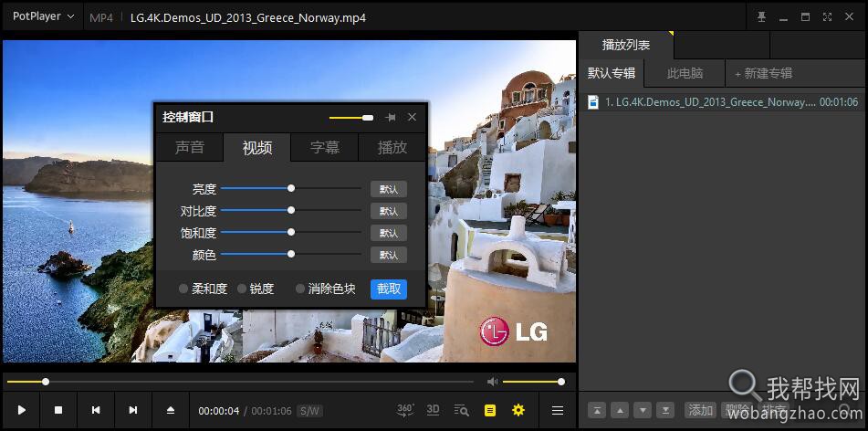Skip to the next track
Image resolution: width=868 pixels, height=431 pixels.
tap(133, 410)
